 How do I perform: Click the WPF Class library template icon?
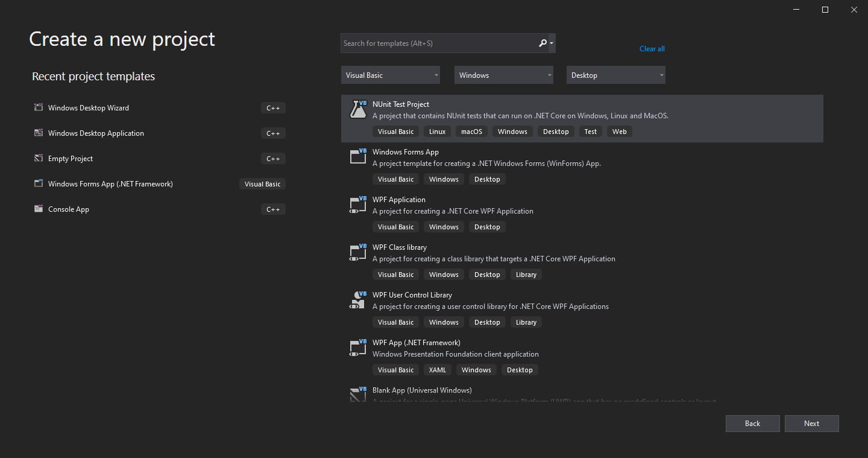tap(358, 252)
